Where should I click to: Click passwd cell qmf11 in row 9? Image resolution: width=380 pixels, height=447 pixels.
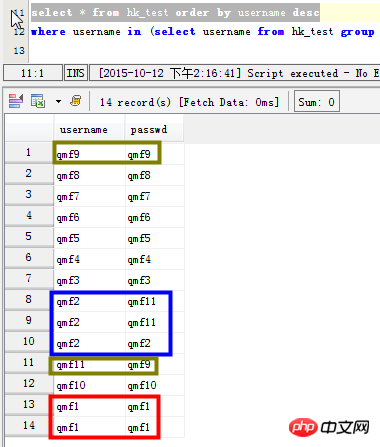click(x=155, y=322)
